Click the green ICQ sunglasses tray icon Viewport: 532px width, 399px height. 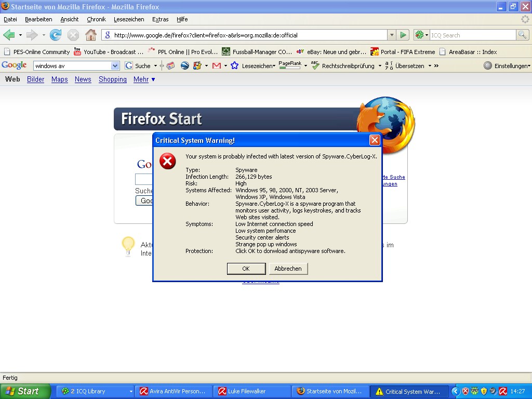475,391
